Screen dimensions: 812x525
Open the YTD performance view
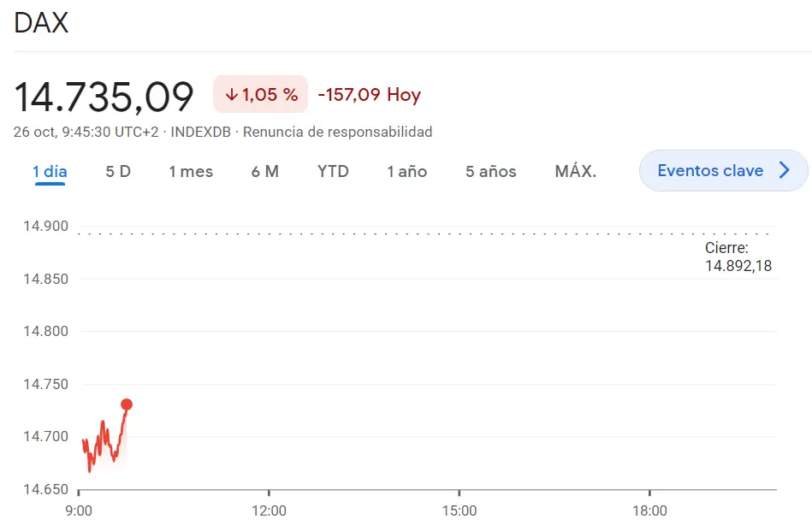click(x=333, y=171)
